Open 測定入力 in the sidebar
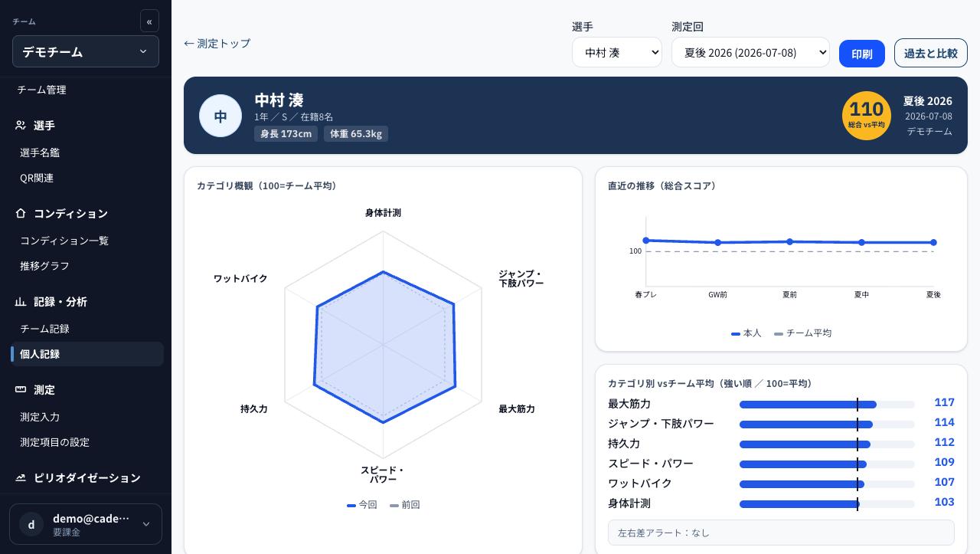 tap(40, 417)
